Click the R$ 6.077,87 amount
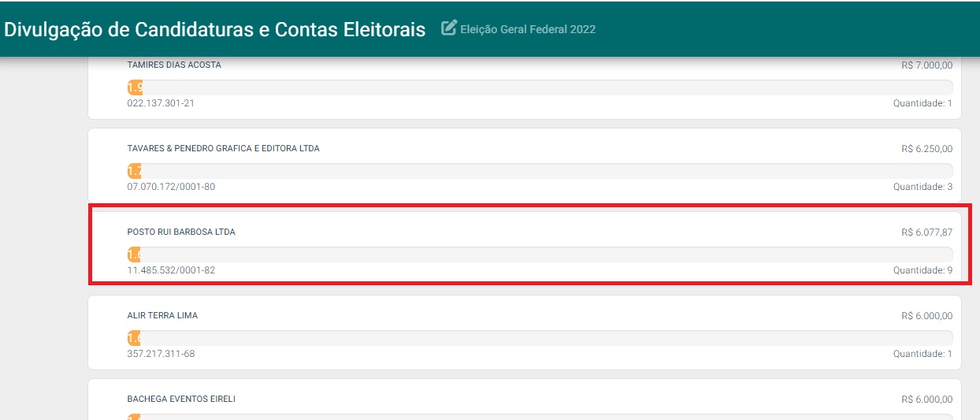 click(x=926, y=232)
